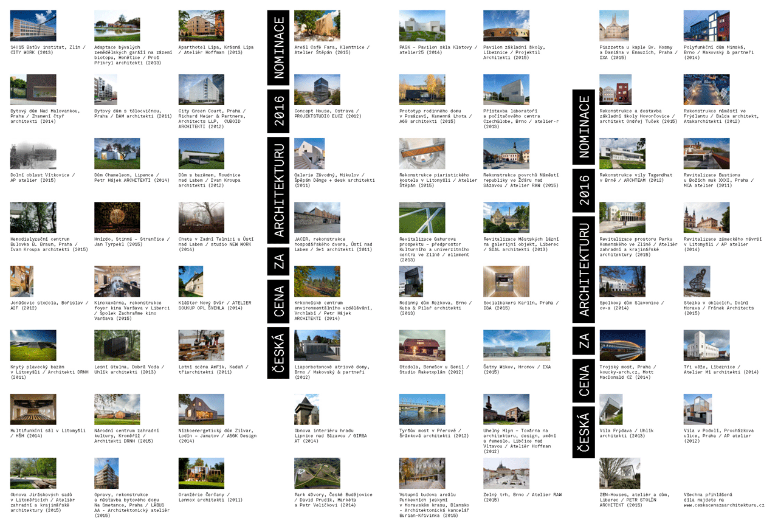
Task: Click the Dům Chameleon Lipence image
Action: [x=117, y=154]
